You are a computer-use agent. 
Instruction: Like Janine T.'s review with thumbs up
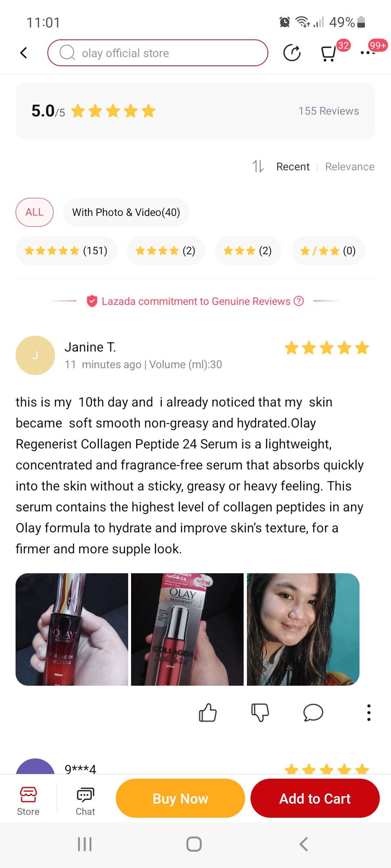click(x=207, y=712)
